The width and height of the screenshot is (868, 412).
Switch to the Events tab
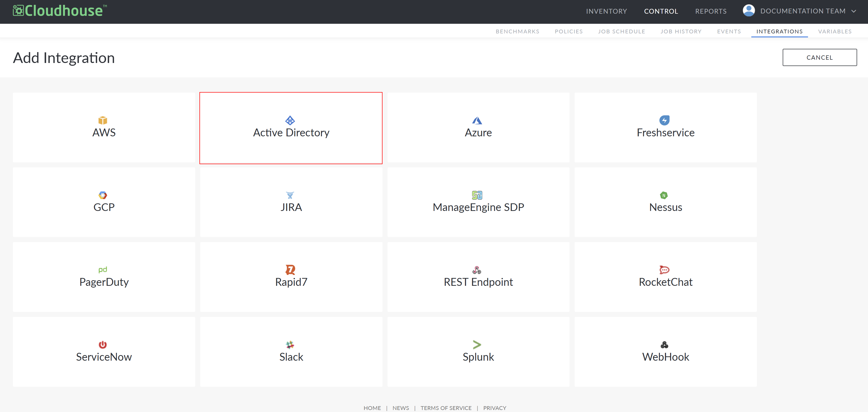729,31
